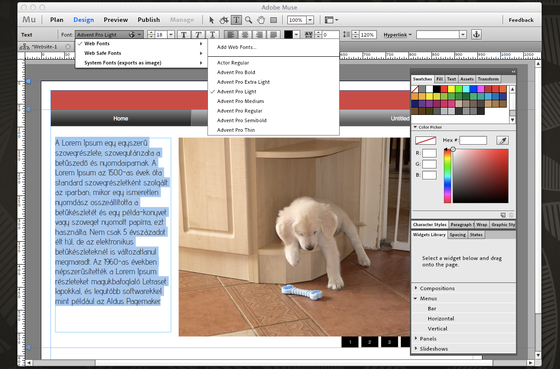This screenshot has height=369, width=560.
Task: Click the eyedropper in Color Picker
Action: pyautogui.click(x=502, y=140)
